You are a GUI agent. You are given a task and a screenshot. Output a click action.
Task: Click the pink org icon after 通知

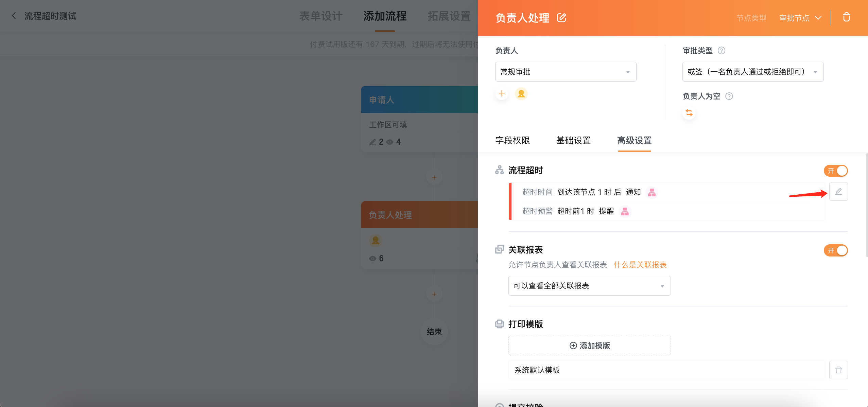[652, 192]
